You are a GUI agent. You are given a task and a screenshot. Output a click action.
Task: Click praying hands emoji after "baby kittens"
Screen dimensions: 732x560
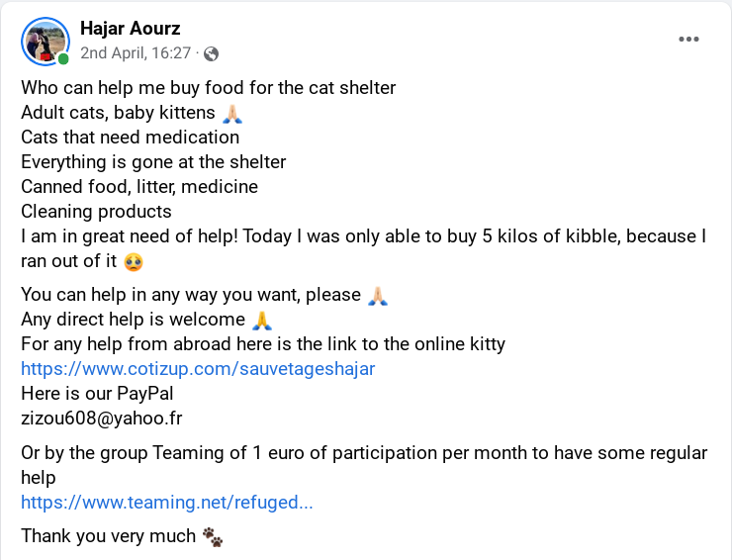click(232, 114)
